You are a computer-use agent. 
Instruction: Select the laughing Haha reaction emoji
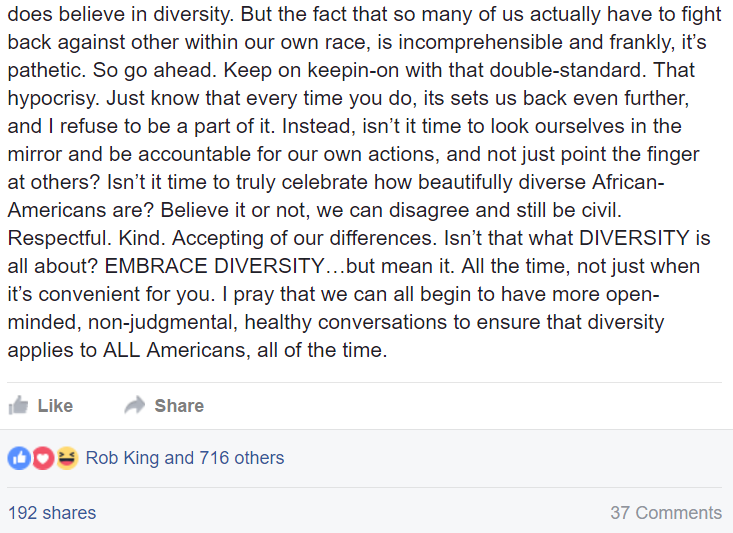point(67,458)
